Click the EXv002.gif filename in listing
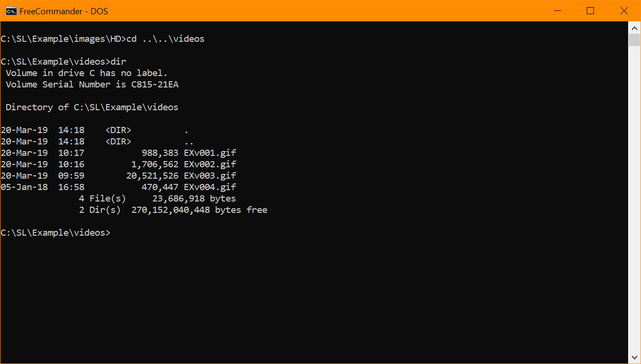The width and height of the screenshot is (641, 364). (210, 164)
